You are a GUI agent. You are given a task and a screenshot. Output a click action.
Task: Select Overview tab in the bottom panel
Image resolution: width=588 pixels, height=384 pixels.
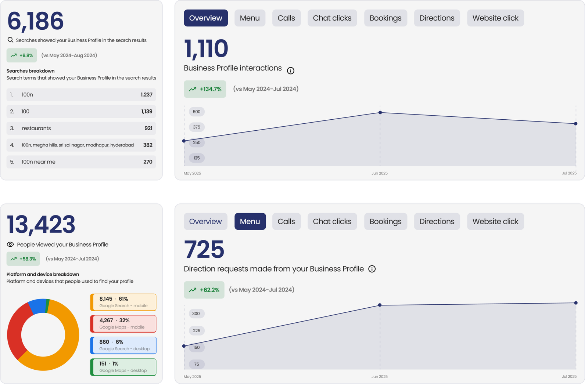205,221
